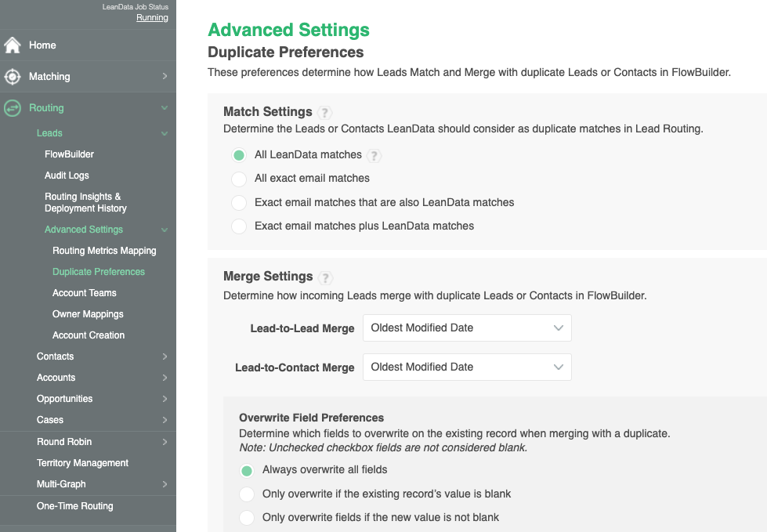Collapse the Advanced Settings submenu chevron
This screenshot has height=532, width=767.
coord(165,230)
